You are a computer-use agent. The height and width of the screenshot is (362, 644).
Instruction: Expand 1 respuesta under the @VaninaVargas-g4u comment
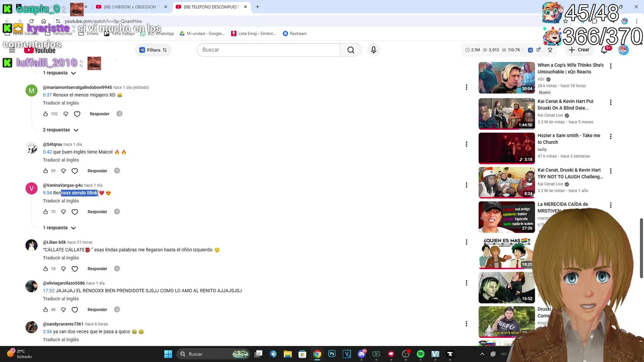pyautogui.click(x=59, y=228)
